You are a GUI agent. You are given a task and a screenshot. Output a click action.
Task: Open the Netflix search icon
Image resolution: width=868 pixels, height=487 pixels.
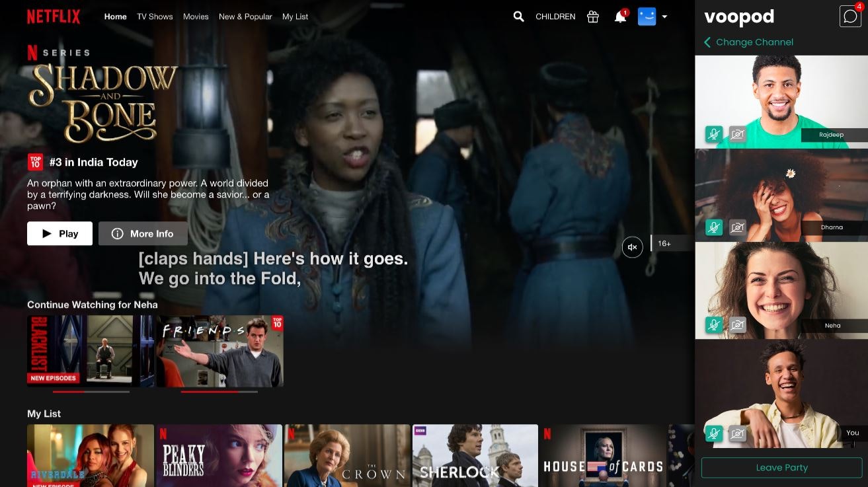click(519, 17)
